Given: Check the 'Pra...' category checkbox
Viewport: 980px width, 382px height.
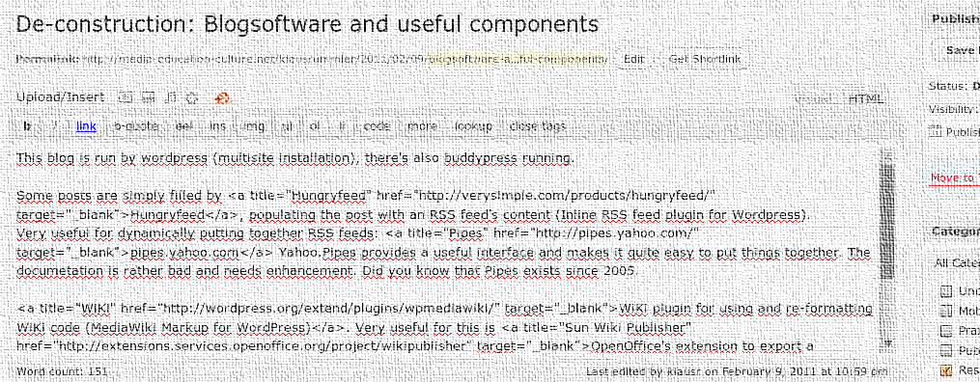Looking at the screenshot, I should coord(945,331).
